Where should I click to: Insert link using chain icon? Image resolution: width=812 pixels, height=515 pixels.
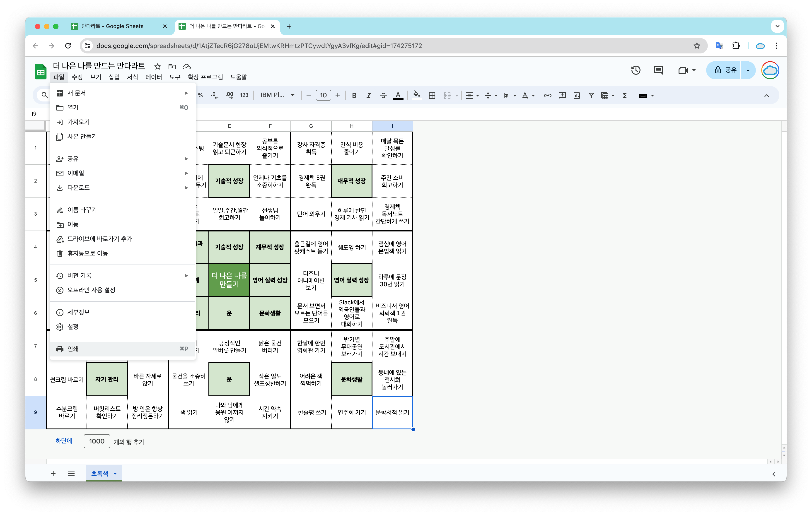pos(548,95)
